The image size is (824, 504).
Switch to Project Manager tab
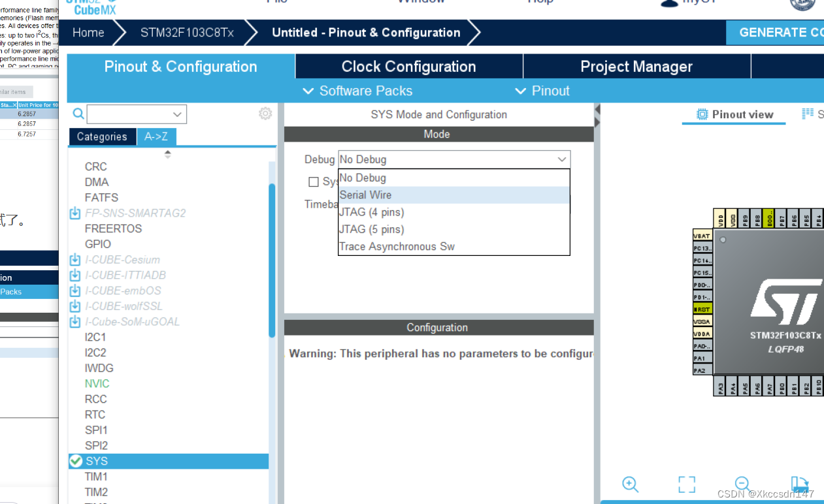coord(636,67)
